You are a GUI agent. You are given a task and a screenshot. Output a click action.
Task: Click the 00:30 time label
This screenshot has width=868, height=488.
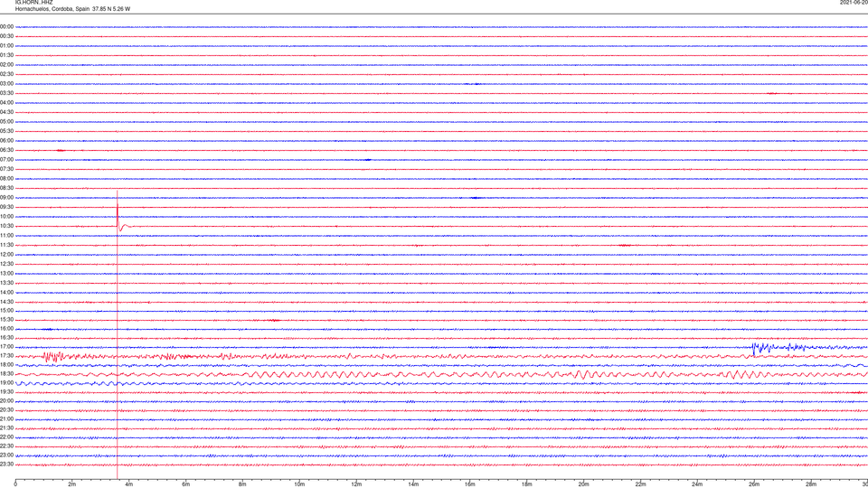coord(6,36)
